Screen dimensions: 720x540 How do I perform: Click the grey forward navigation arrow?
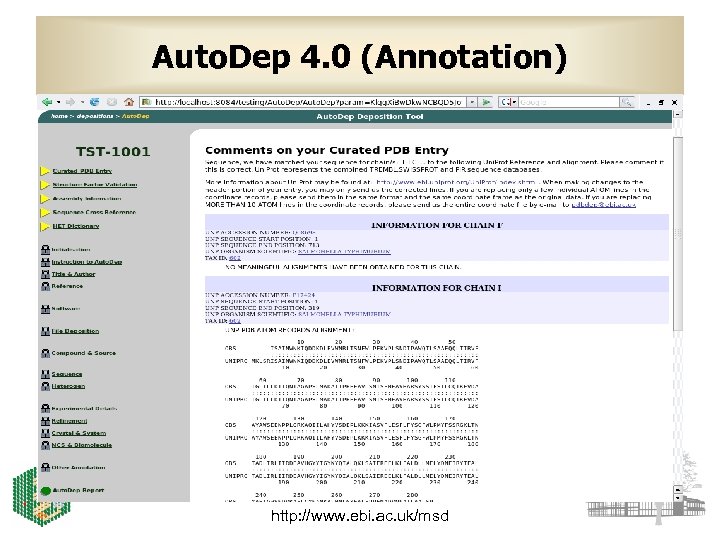(x=70, y=102)
